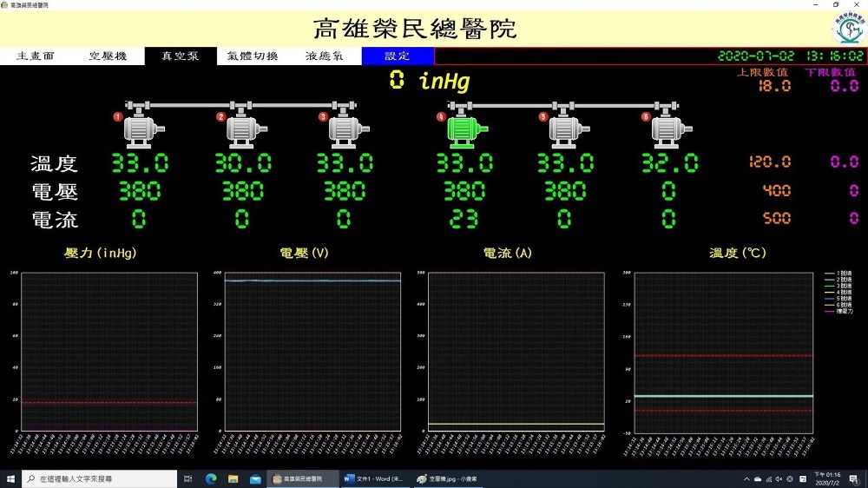The width and height of the screenshot is (868, 488).
Task: Click the 總壓力 legend entry
Action: [838, 312]
